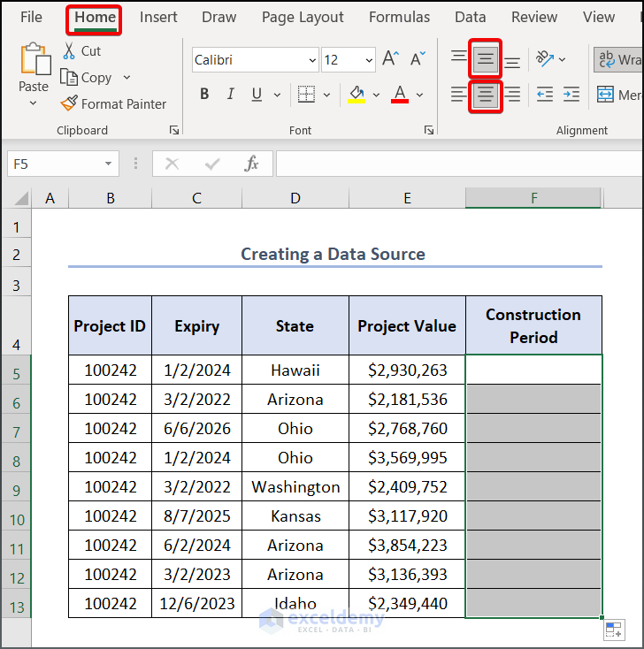Switch to the Formulas tab

(x=399, y=17)
